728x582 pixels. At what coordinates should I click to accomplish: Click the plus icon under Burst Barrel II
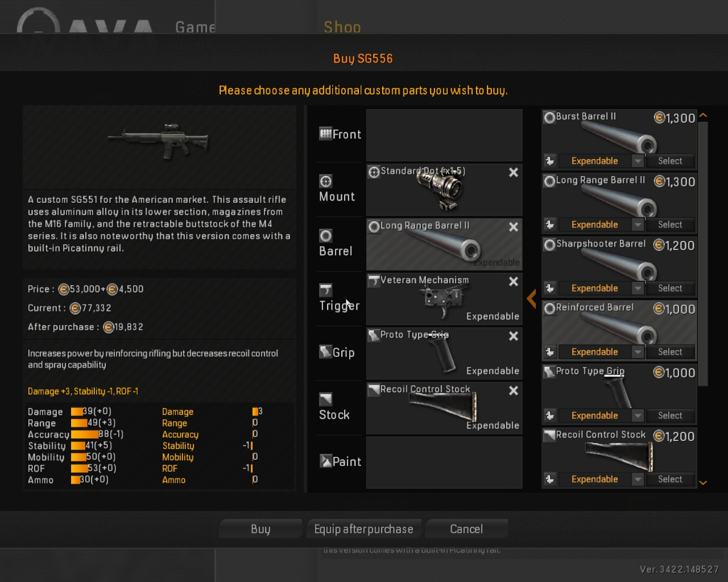550,161
